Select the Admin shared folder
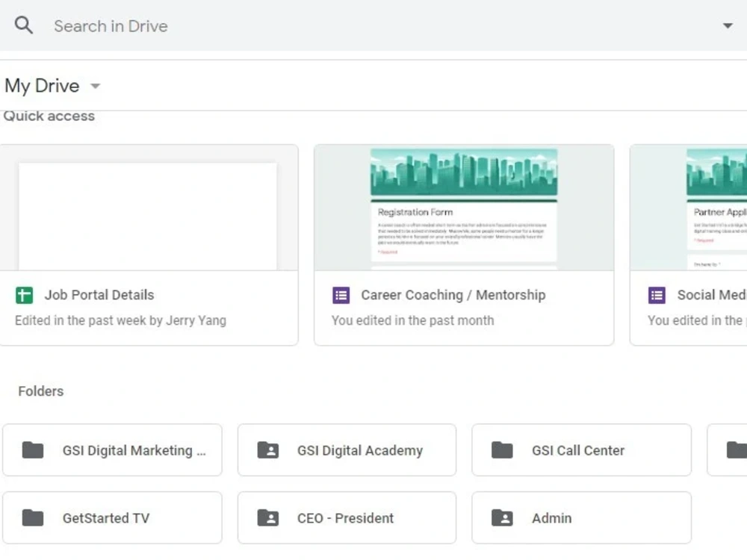This screenshot has height=560, width=747. tap(581, 517)
